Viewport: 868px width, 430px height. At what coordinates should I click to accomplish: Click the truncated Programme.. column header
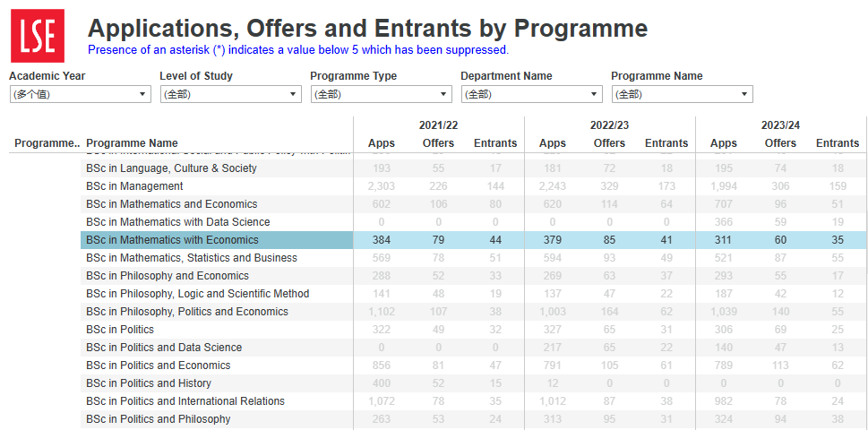pos(47,143)
